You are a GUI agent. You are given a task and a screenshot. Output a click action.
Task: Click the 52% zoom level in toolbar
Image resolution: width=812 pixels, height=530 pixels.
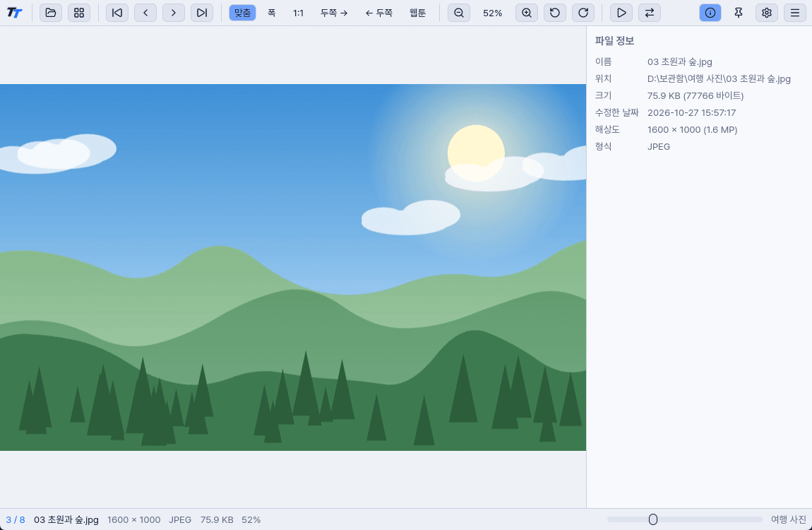pos(492,13)
